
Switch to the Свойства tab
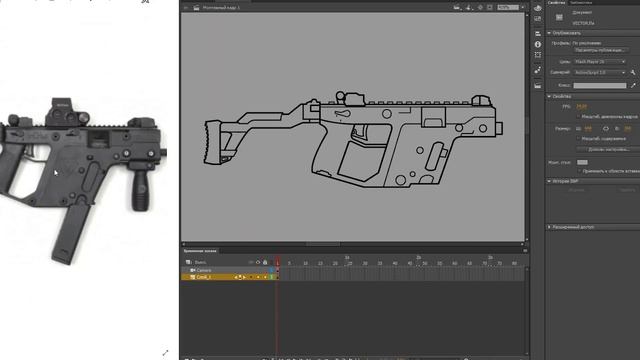pyautogui.click(x=556, y=2)
